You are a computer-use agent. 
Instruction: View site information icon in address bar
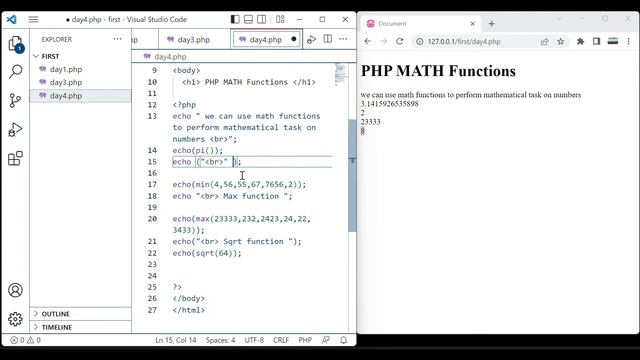(419, 42)
